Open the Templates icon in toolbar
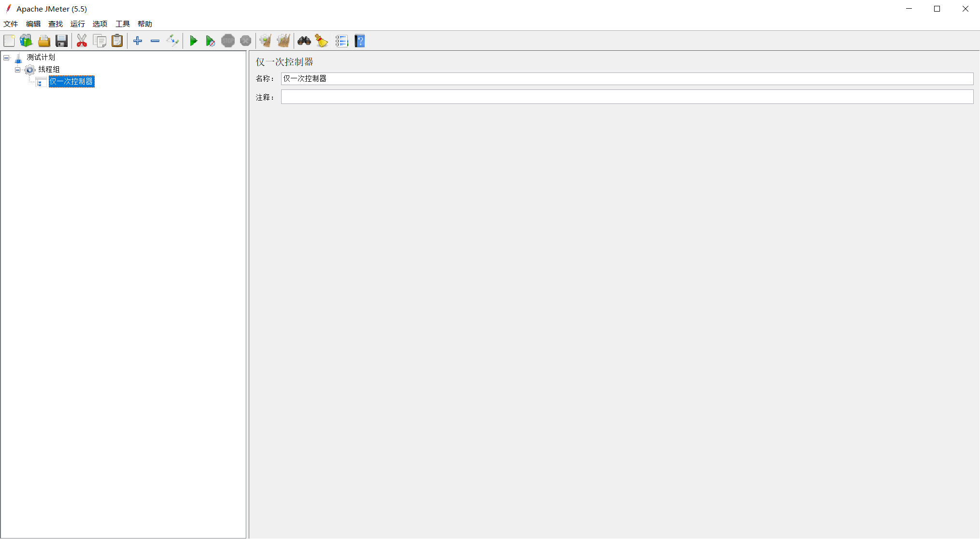Image resolution: width=980 pixels, height=539 pixels. (26, 41)
